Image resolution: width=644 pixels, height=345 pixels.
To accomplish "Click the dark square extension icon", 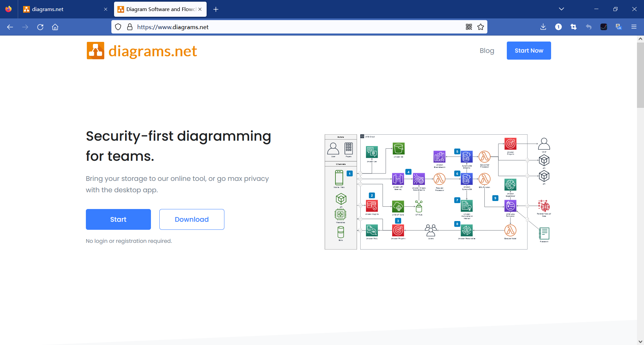I will [604, 27].
